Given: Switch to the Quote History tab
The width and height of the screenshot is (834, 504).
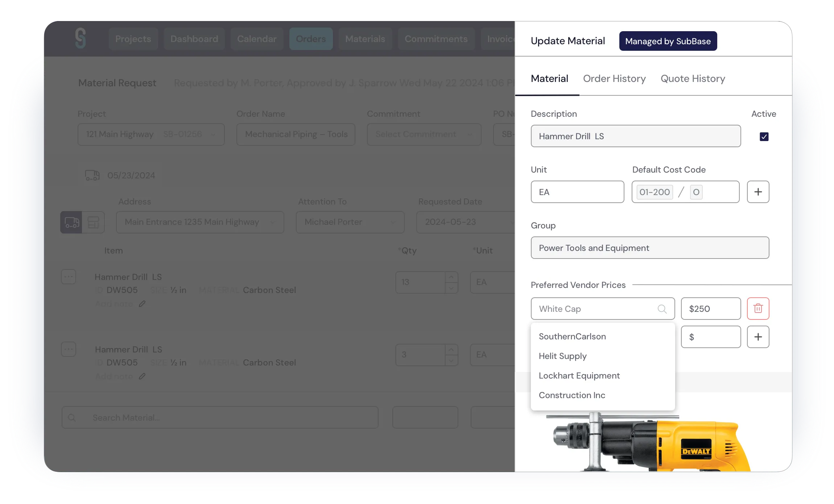Looking at the screenshot, I should 693,79.
